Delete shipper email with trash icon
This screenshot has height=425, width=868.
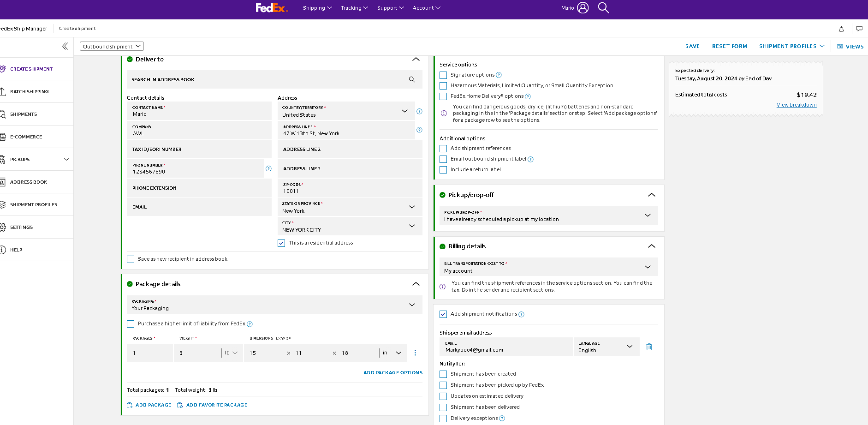coord(649,347)
